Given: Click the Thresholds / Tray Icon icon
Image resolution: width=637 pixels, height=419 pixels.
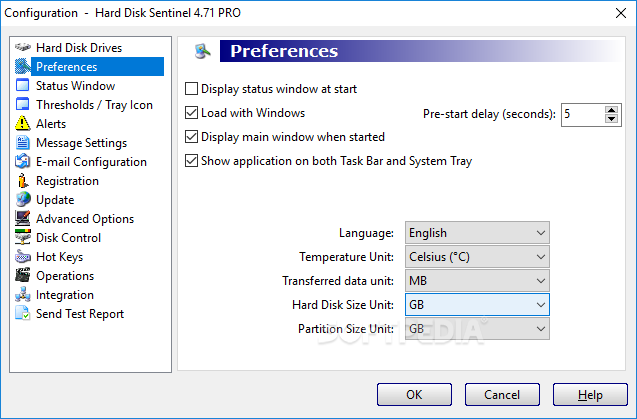Looking at the screenshot, I should (23, 104).
